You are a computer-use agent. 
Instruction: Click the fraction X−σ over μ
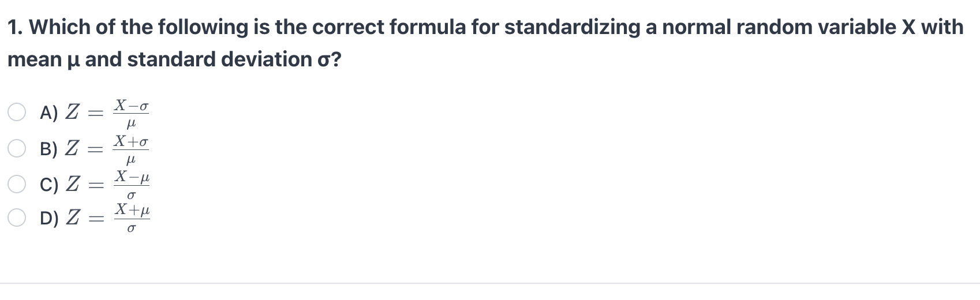tap(131, 114)
